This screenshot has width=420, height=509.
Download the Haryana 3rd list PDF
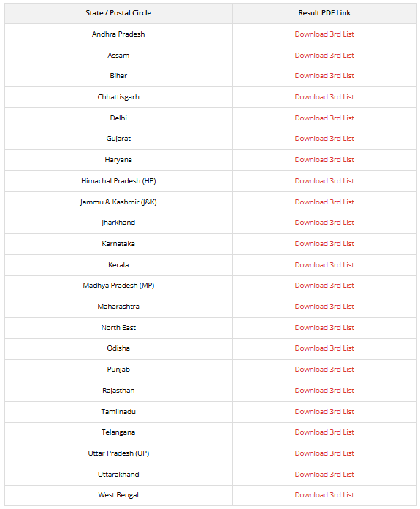[324, 159]
